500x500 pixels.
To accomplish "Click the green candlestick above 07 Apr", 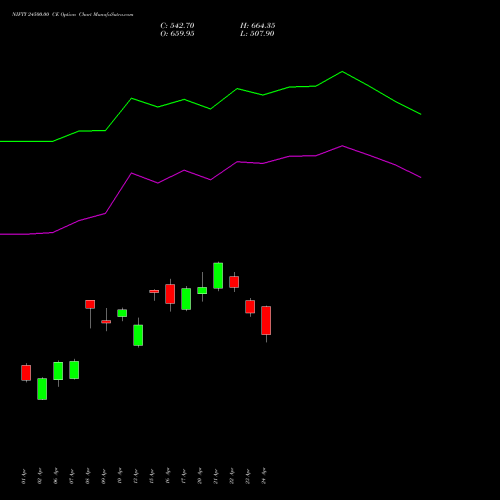I will pyautogui.click(x=74, y=370).
